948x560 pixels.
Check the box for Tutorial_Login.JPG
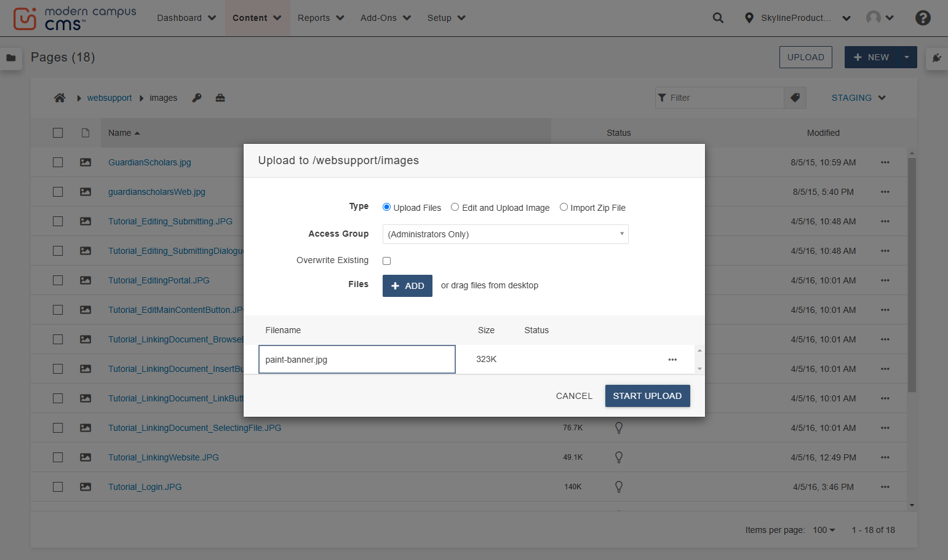point(58,487)
